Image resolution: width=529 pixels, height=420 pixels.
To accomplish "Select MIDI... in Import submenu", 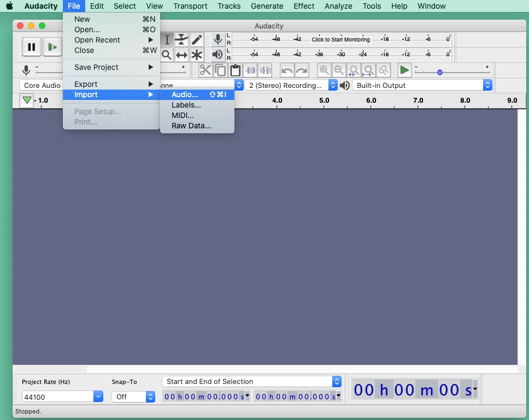I will coord(197,115).
